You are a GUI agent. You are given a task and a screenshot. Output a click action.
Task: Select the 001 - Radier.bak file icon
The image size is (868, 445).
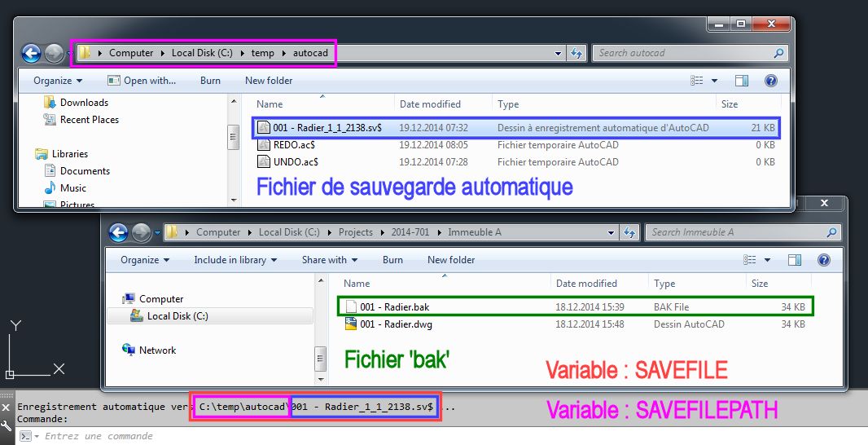pyautogui.click(x=351, y=307)
